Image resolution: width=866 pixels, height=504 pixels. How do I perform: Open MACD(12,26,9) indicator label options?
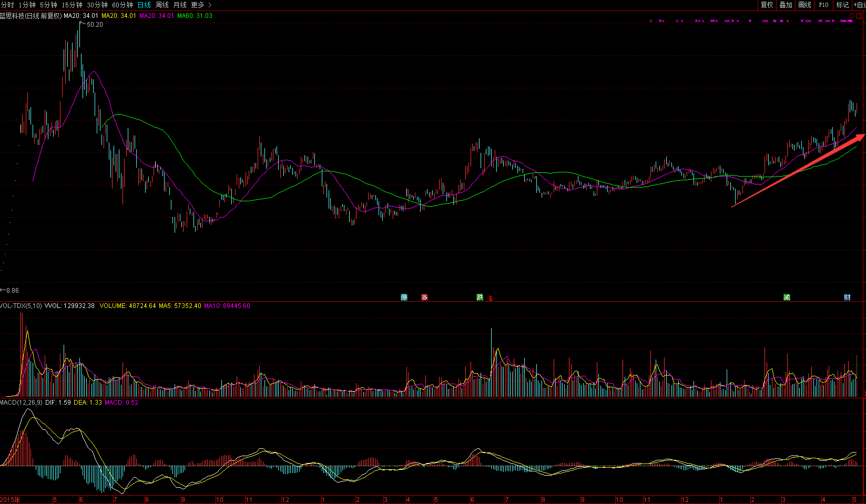tap(22, 403)
